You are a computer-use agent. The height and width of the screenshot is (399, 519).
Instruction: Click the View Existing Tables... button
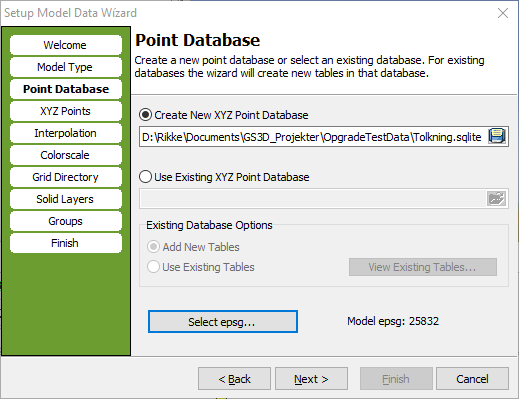(423, 267)
